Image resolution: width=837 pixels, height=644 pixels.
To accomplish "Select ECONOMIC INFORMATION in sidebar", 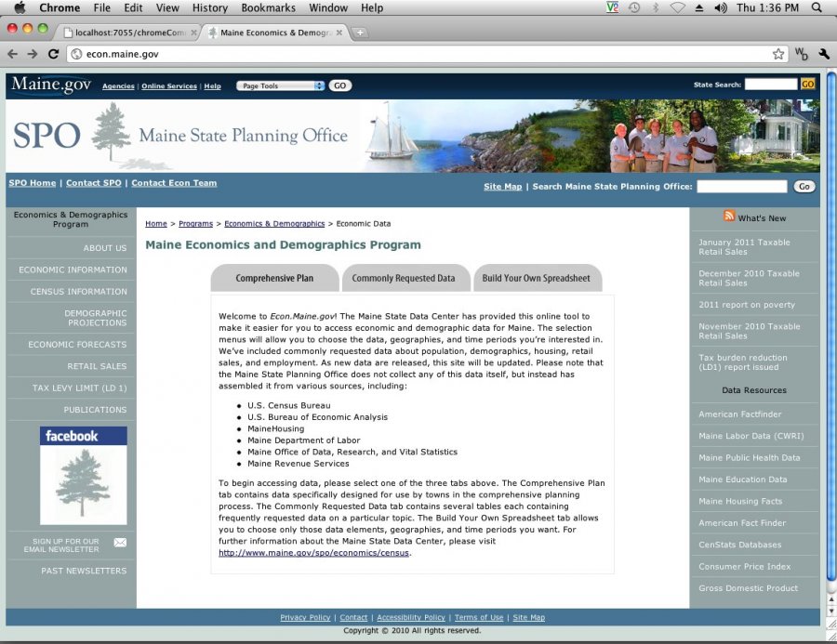I will (x=73, y=270).
